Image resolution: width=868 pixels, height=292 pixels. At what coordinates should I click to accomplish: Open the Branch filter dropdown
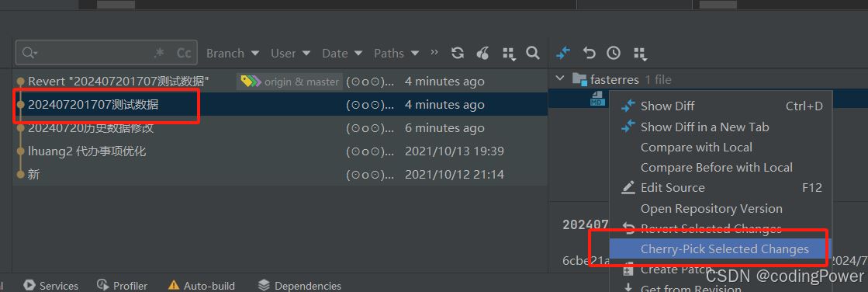233,53
